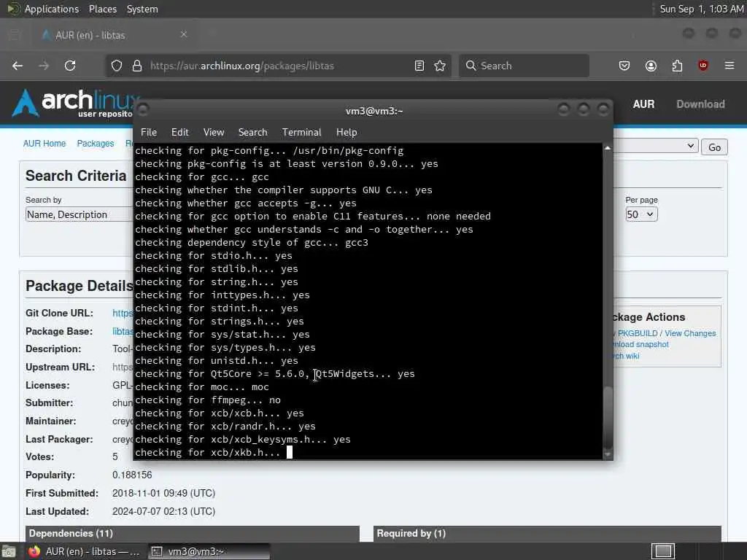This screenshot has height=560, width=747.
Task: Open the Firefox hamburger menu
Action: (x=729, y=66)
